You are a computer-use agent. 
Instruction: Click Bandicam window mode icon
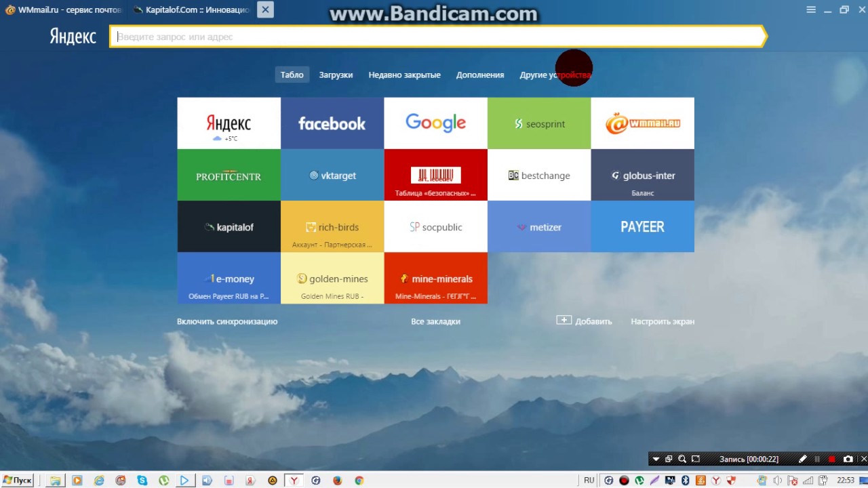(669, 459)
